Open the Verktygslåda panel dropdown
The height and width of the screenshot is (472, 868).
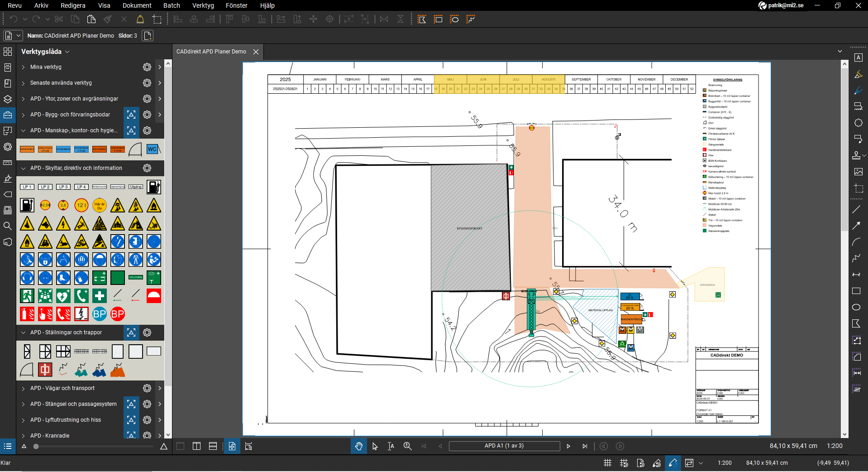(67, 52)
